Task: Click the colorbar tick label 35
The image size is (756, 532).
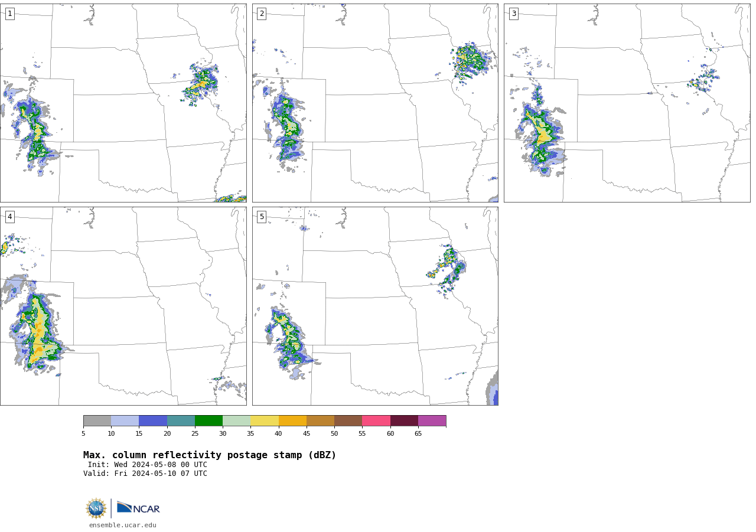Action: point(250,434)
